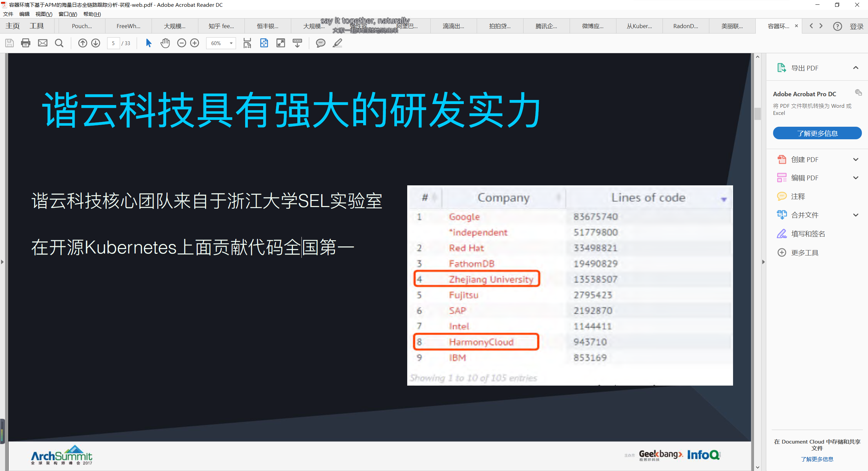Send file by email envelope icon
The width and height of the screenshot is (868, 471).
(x=43, y=43)
